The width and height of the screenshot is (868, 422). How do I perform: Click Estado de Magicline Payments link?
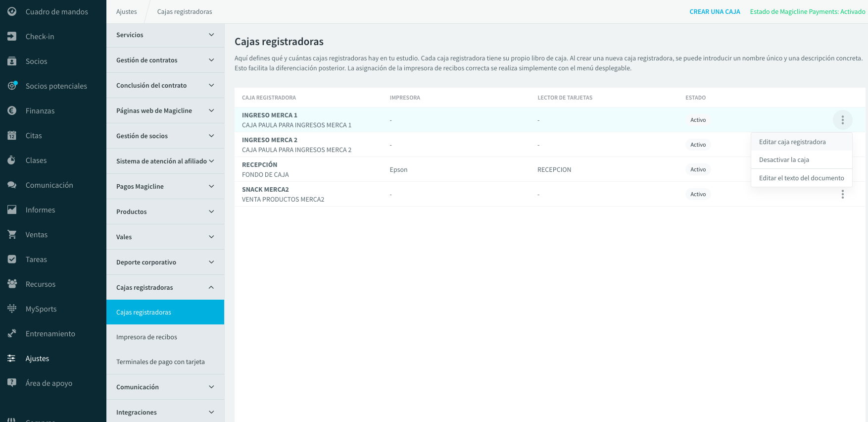point(808,11)
